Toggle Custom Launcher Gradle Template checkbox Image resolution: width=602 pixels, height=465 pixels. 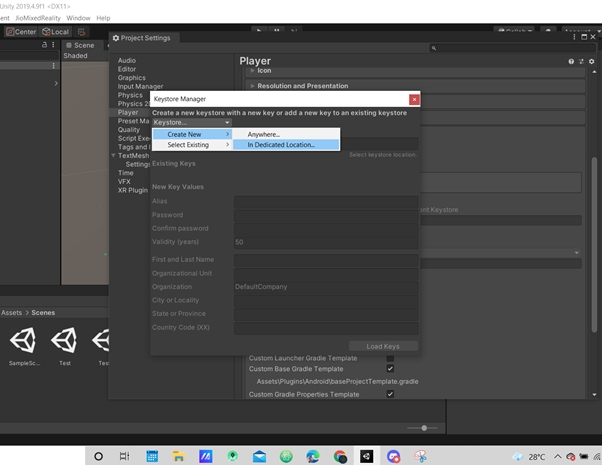tap(390, 358)
